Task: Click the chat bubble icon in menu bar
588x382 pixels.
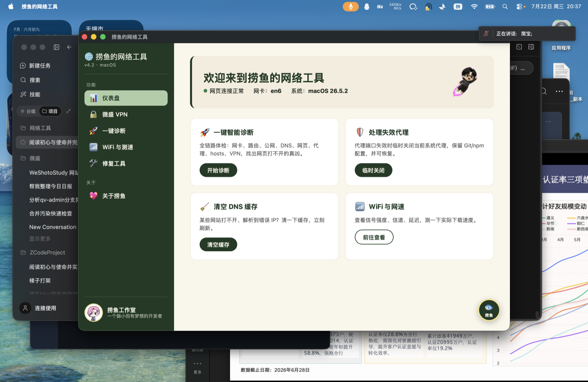Action: click(413, 7)
